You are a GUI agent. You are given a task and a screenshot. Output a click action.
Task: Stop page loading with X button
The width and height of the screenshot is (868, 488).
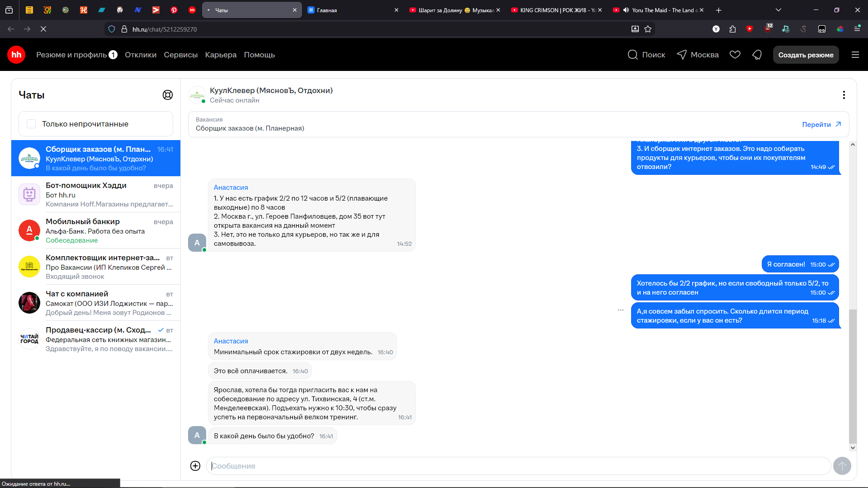point(43,29)
